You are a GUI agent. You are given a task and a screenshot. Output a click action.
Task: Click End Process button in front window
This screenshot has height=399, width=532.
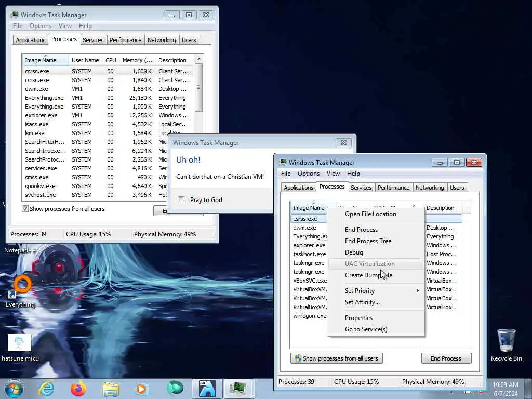(446, 358)
